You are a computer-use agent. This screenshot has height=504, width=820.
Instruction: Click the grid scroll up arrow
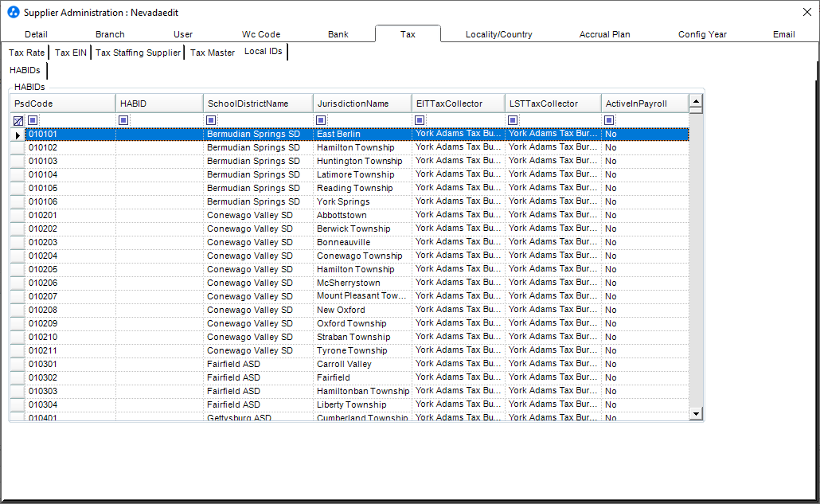[x=696, y=100]
